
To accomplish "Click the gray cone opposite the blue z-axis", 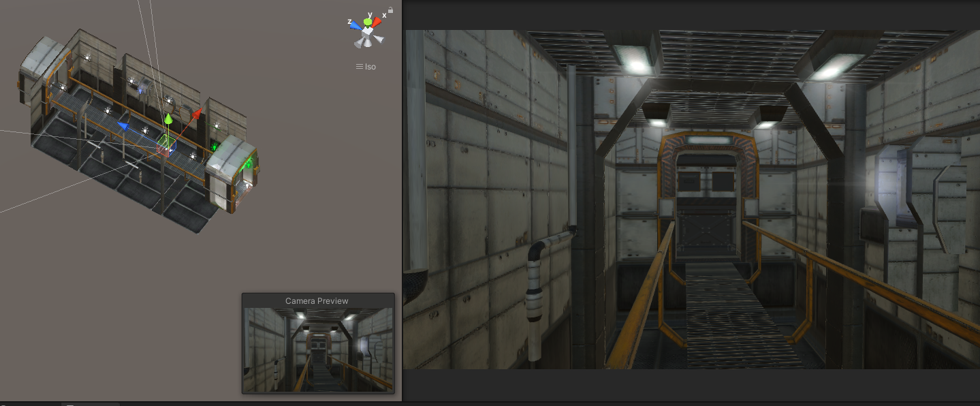I will click(379, 40).
